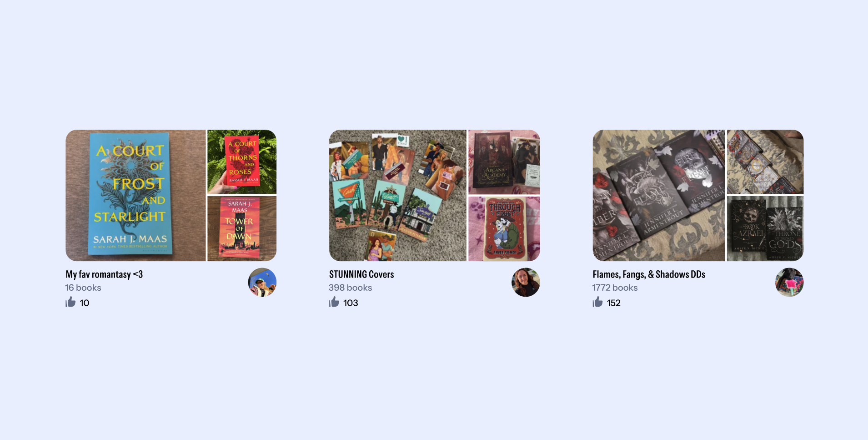Click thumbs-up icon for STUNNING Covers
868x440 pixels.
[334, 302]
